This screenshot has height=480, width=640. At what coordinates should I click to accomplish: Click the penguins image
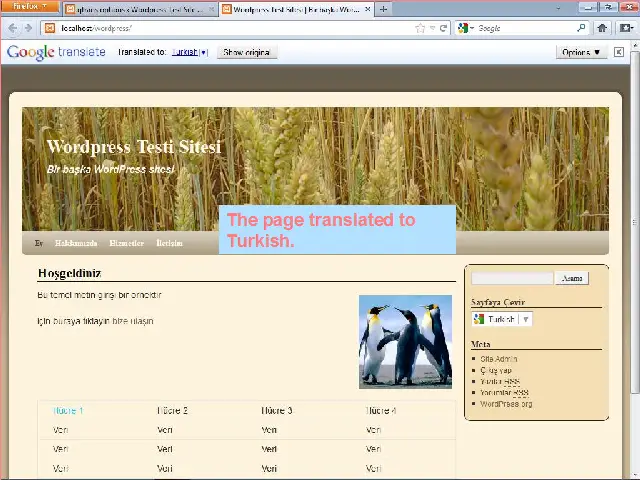[405, 342]
